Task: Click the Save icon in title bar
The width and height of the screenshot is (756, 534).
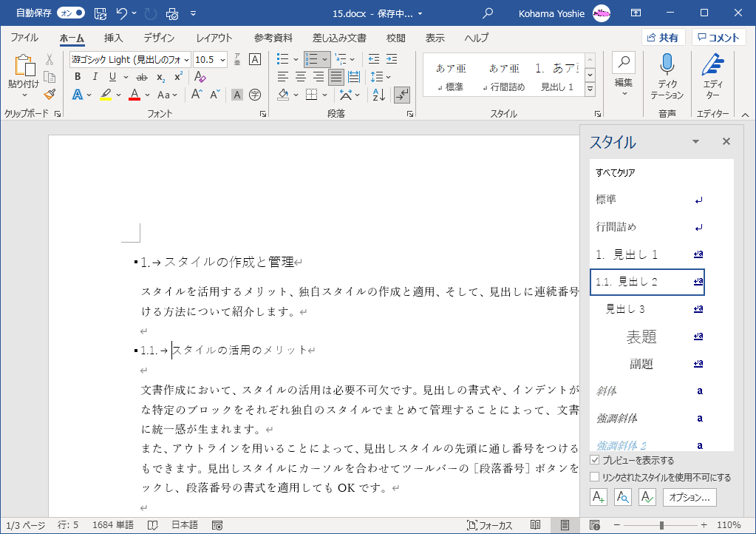Action: (x=101, y=13)
